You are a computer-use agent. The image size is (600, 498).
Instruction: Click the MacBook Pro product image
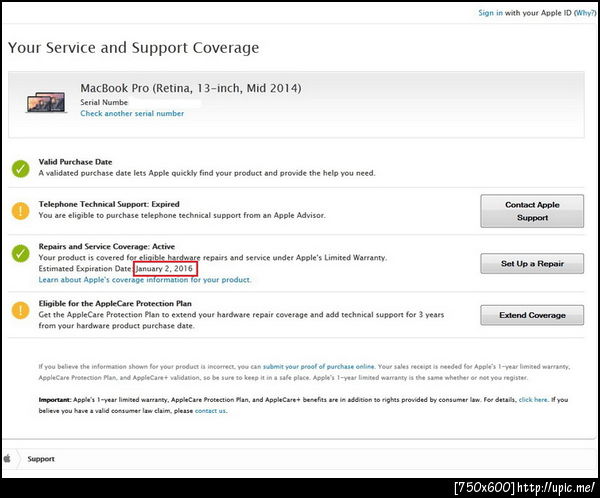[46, 103]
